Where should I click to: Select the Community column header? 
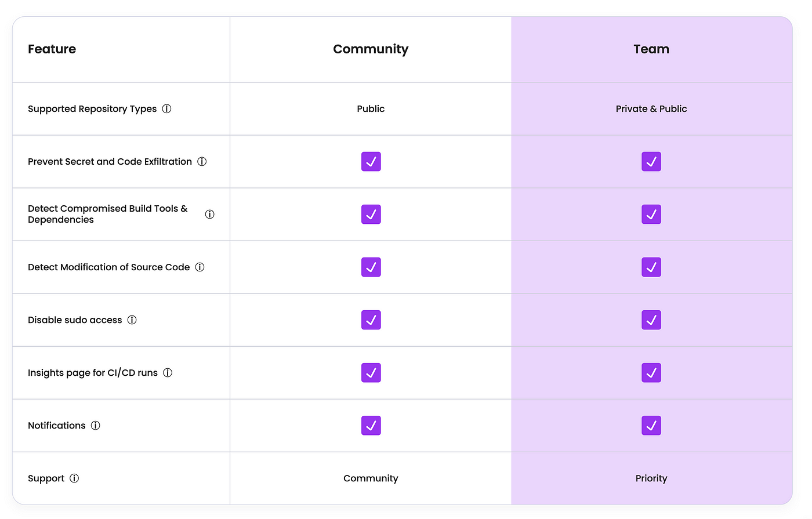(x=371, y=49)
